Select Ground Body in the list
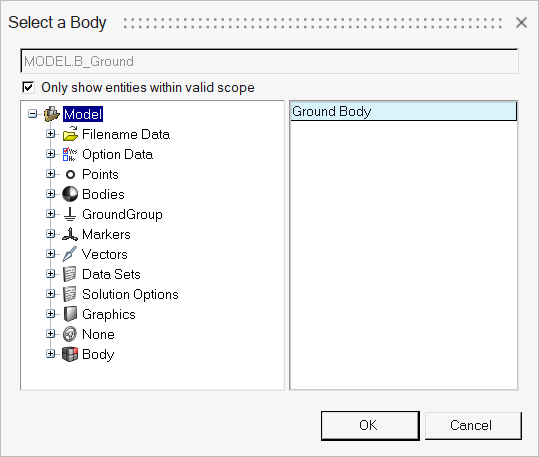This screenshot has width=539, height=457. 404,111
